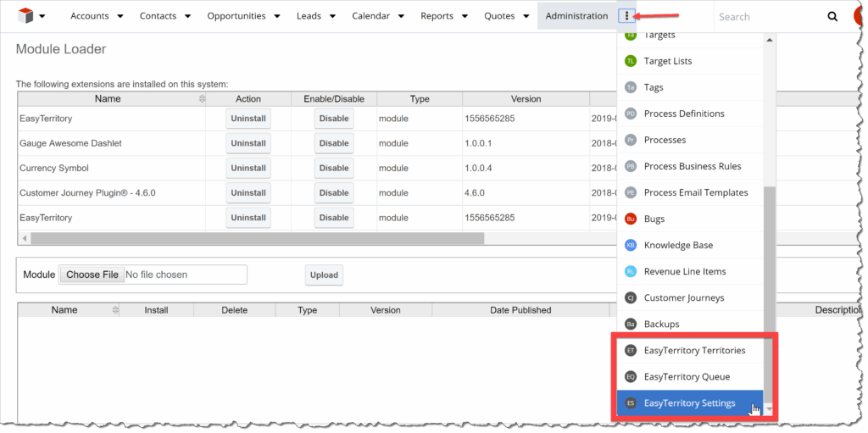Expand the Accounts dropdown arrow
This screenshot has width=868, height=433.
120,16
